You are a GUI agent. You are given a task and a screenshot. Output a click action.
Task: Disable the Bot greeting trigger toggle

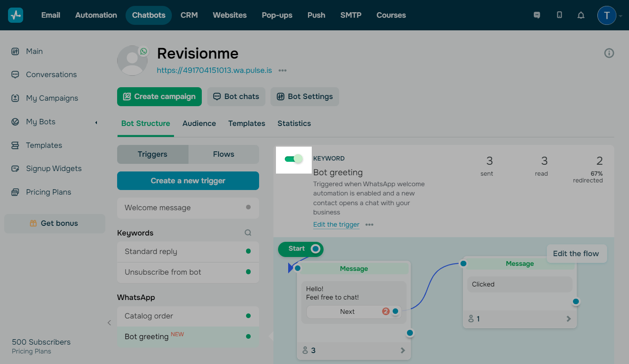[x=294, y=159]
